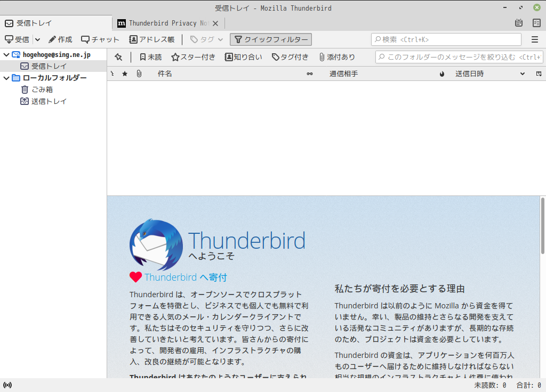Image resolution: width=546 pixels, height=392 pixels.
Task: Collapse the hogehoge@sing.ne.jp account
Action: (6, 55)
